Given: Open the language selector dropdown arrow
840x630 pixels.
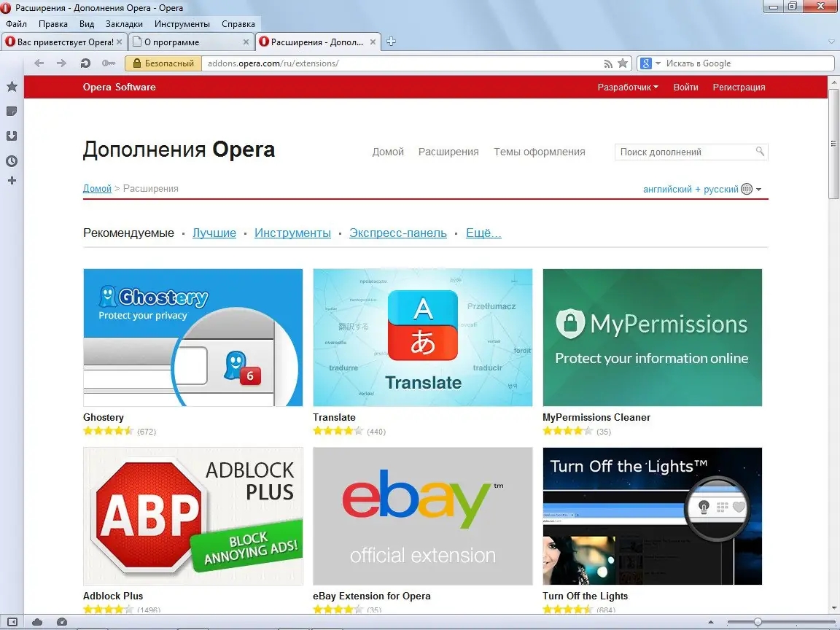Looking at the screenshot, I should pyautogui.click(x=758, y=189).
